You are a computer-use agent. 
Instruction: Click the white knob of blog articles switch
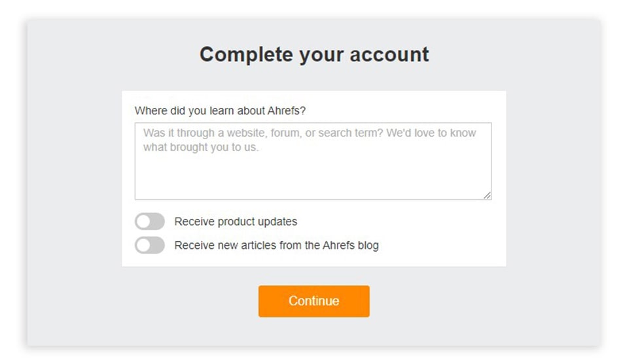(143, 246)
